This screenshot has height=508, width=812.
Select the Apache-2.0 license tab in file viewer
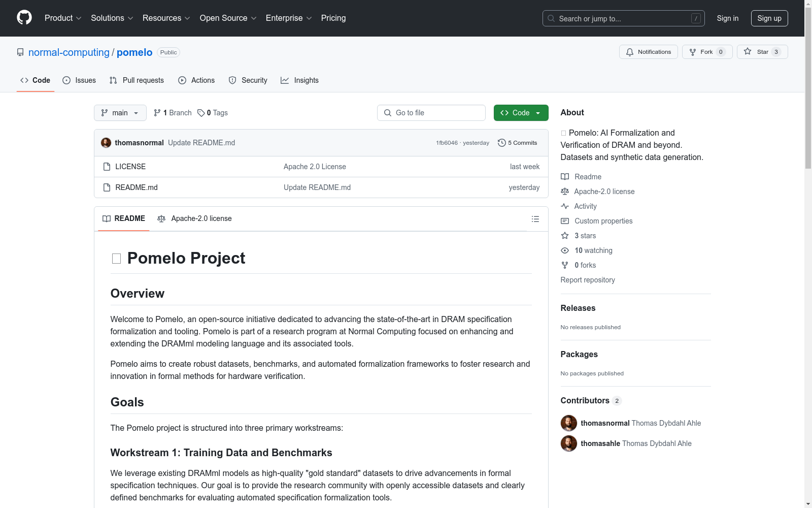coord(195,219)
